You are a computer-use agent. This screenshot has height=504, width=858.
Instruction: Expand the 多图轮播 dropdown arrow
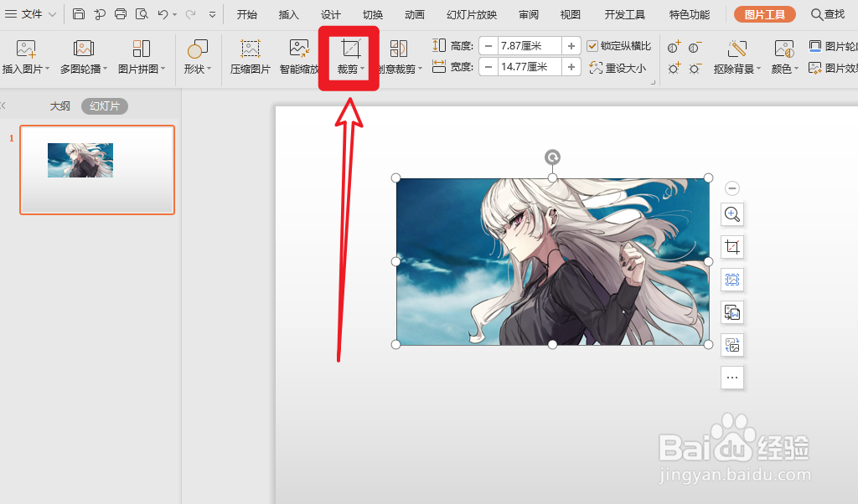pos(105,69)
